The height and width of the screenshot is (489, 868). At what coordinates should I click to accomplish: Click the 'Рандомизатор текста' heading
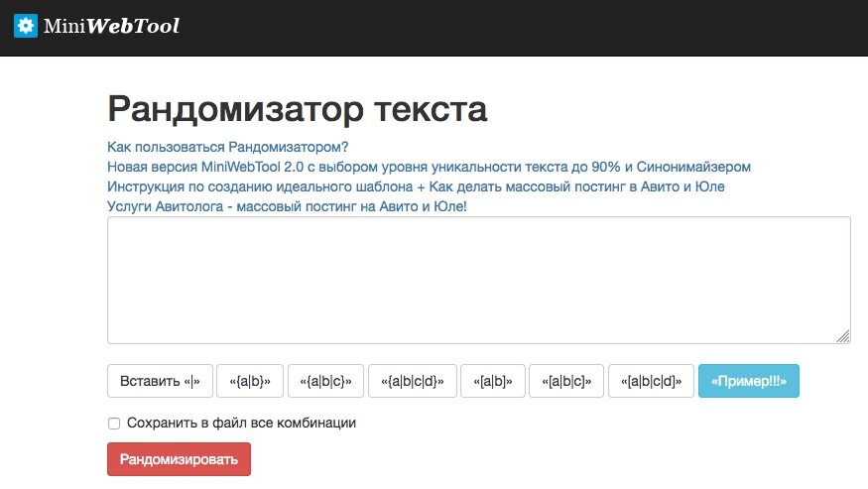point(298,109)
